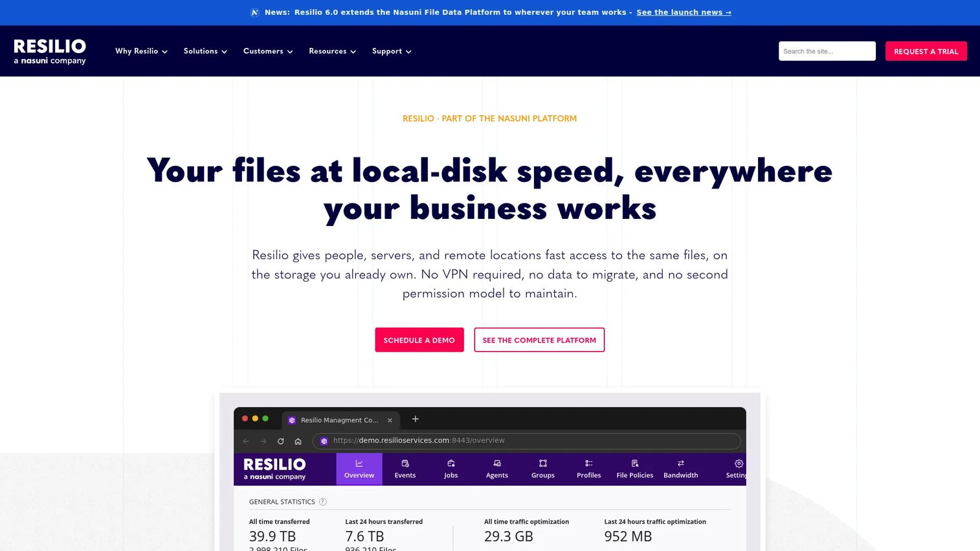The height and width of the screenshot is (551, 980).
Task: Click the demo.resilioservices.com address bar
Action: pos(527,441)
